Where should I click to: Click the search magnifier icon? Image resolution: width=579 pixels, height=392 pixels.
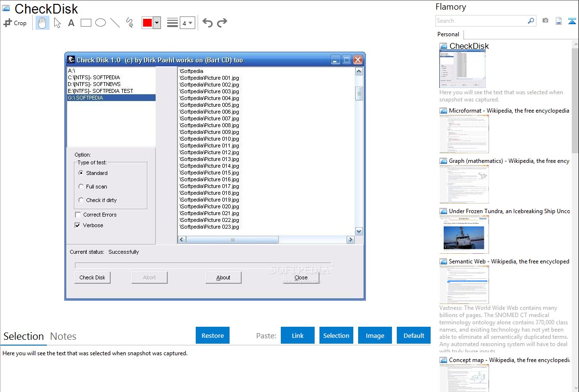(531, 21)
